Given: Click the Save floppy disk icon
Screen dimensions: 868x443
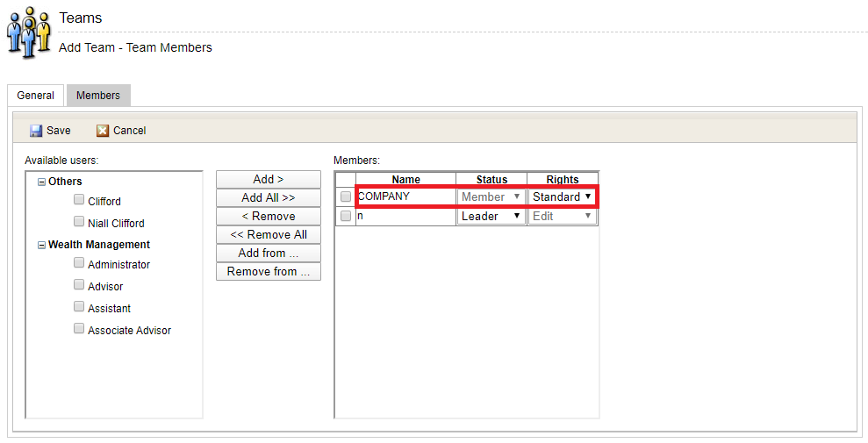Looking at the screenshot, I should pyautogui.click(x=36, y=131).
